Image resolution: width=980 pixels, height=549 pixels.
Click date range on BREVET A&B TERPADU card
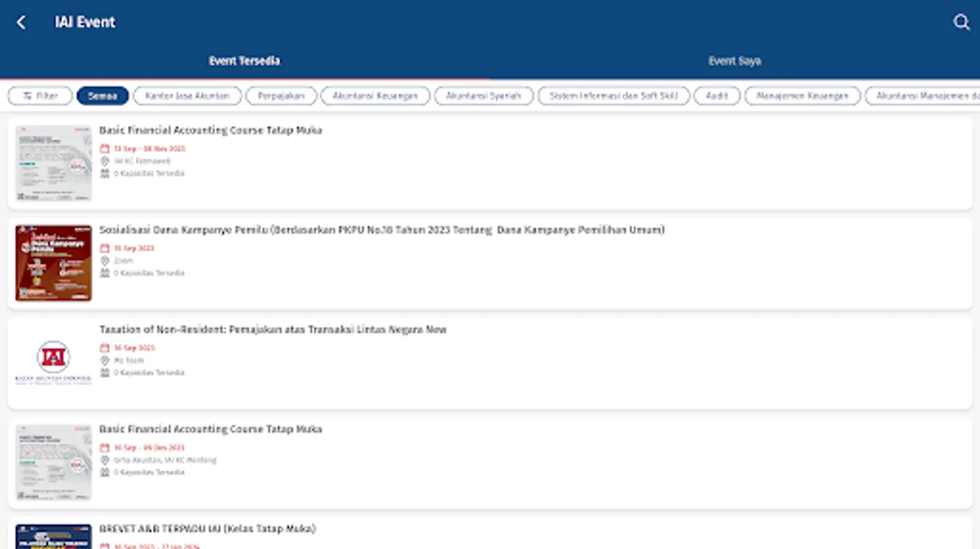[x=157, y=546]
